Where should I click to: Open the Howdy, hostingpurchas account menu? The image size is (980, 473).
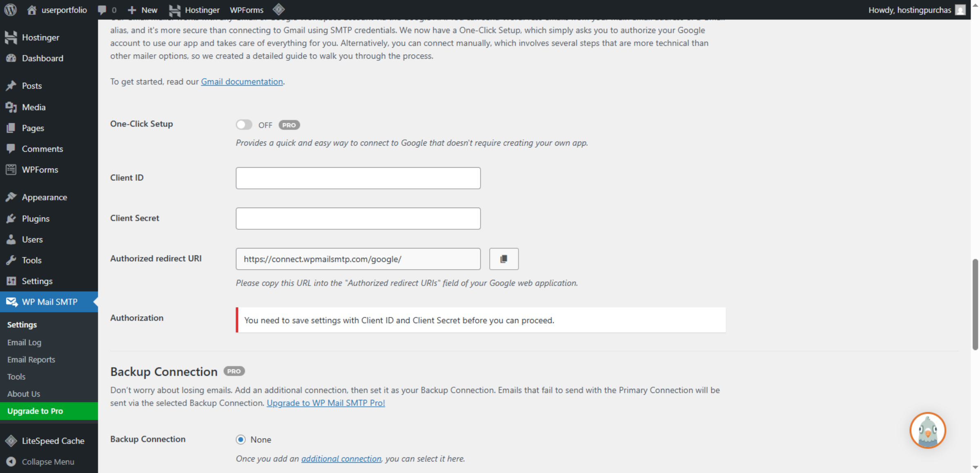[x=911, y=10]
